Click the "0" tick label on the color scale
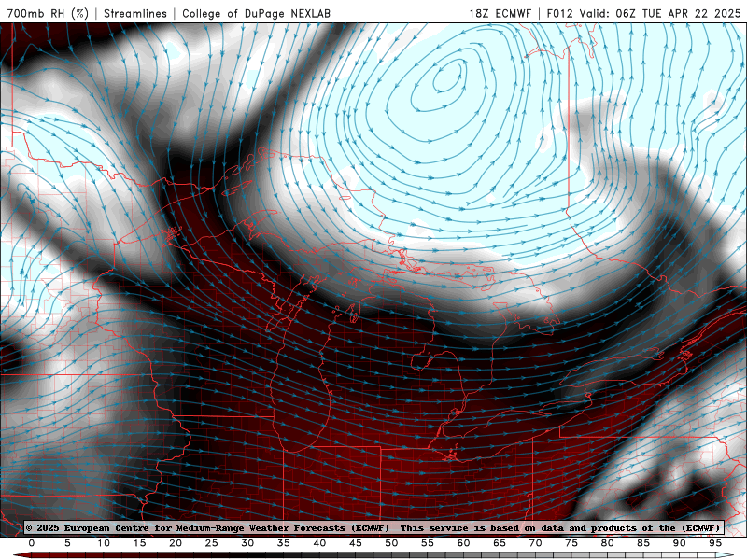The height and width of the screenshot is (560, 747). pyautogui.click(x=32, y=543)
